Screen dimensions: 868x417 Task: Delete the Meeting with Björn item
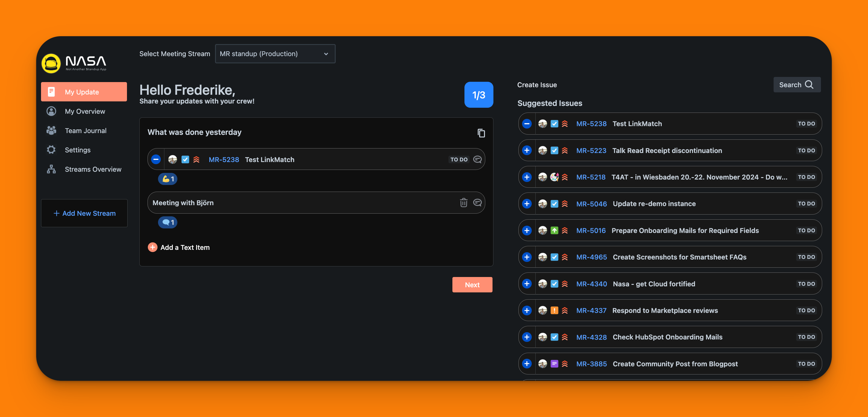[x=464, y=202]
